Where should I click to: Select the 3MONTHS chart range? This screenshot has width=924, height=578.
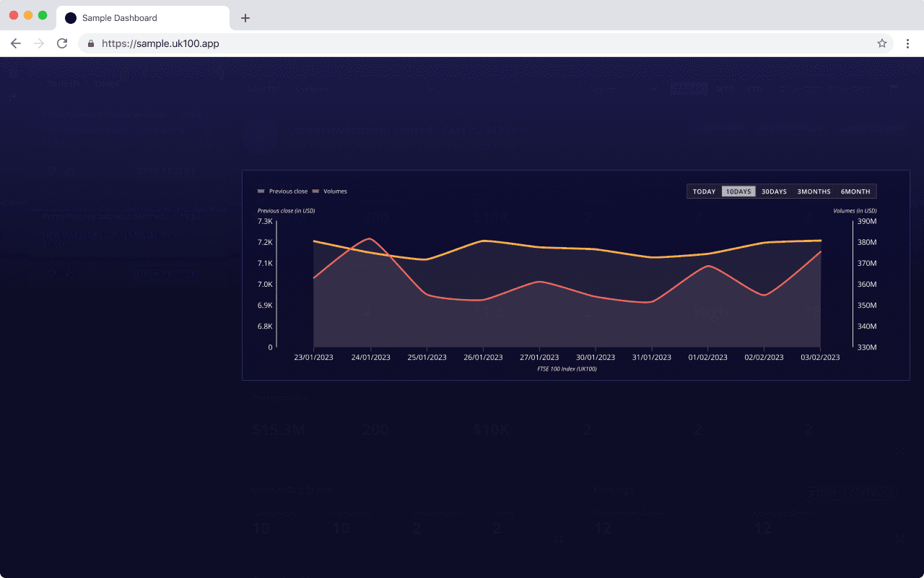pyautogui.click(x=814, y=191)
